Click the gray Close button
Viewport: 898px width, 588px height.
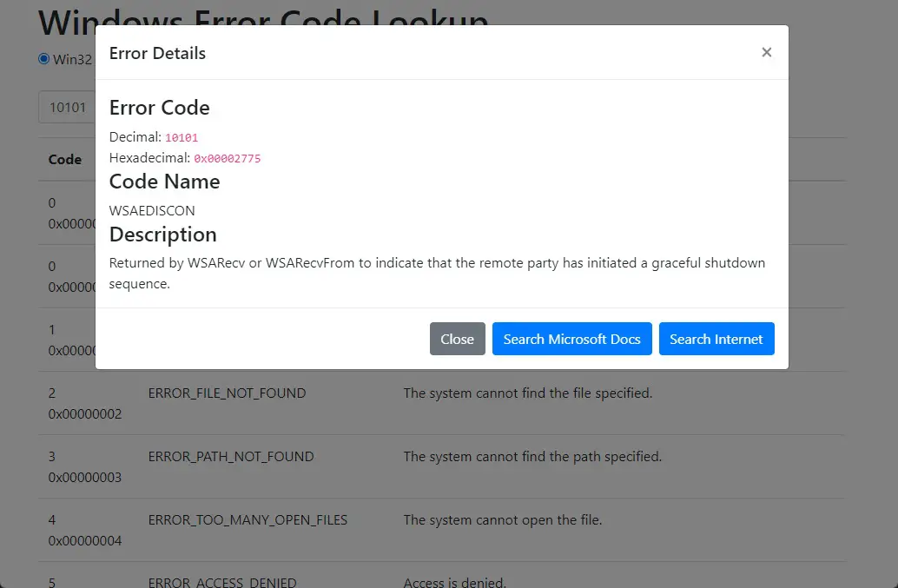(457, 339)
